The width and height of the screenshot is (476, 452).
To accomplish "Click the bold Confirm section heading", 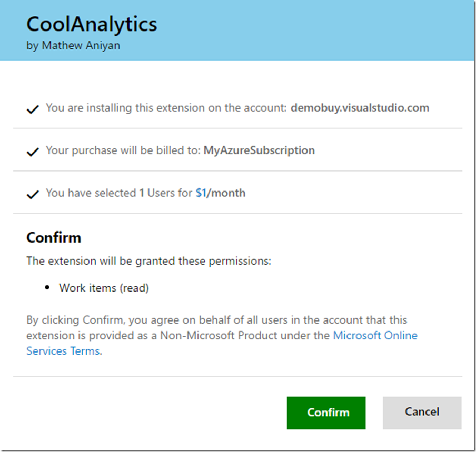I will [54, 237].
